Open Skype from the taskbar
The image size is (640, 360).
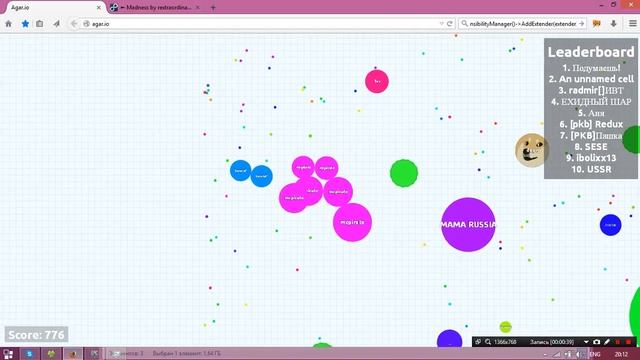tap(29, 354)
